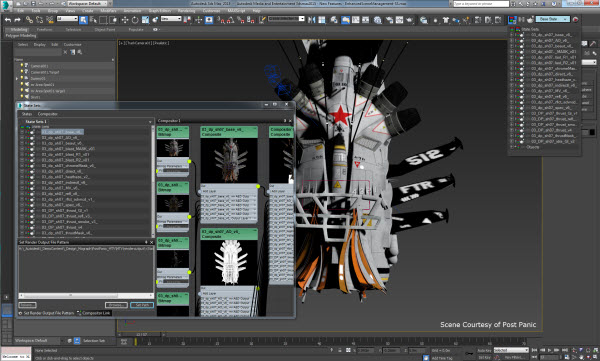Open the Mirror tool
This screenshot has height=361, width=600.
click(x=311, y=20)
